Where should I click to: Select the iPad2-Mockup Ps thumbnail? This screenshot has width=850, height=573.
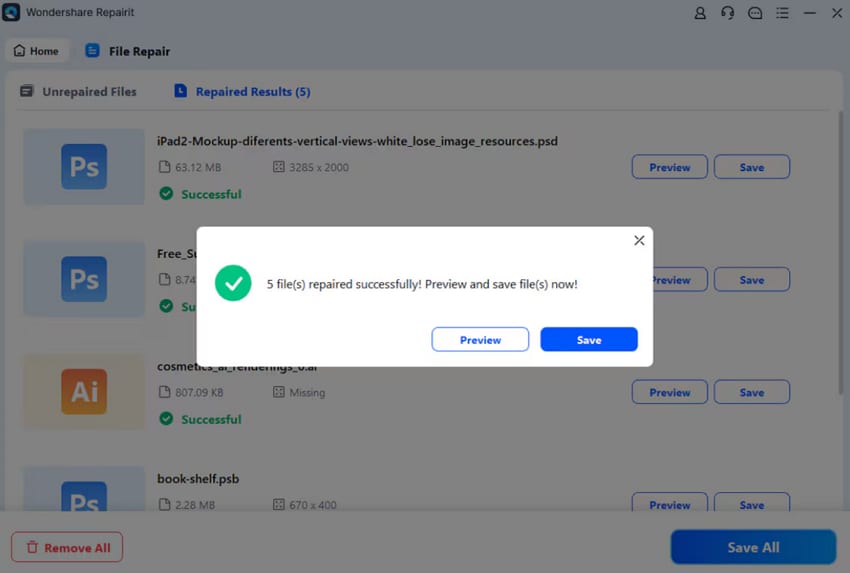coord(84,166)
